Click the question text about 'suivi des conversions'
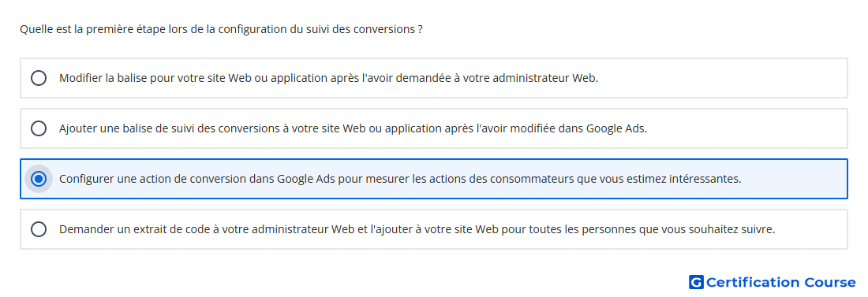The height and width of the screenshot is (297, 868). [x=222, y=29]
